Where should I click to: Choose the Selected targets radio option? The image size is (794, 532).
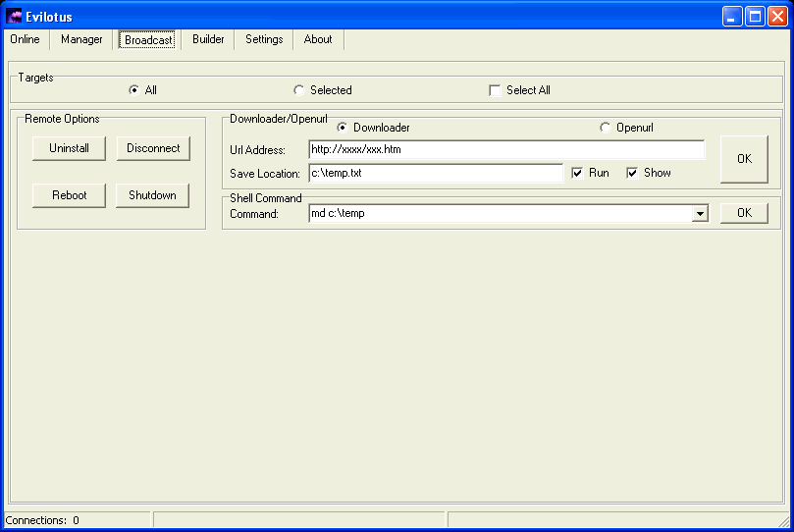[299, 90]
